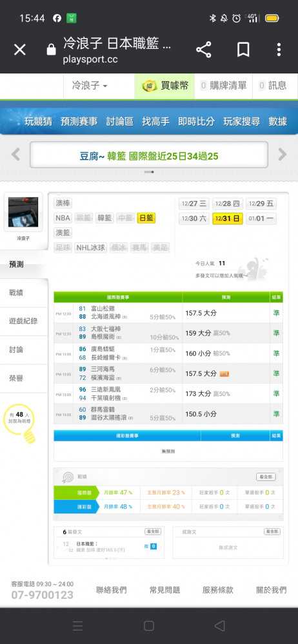Pick the 01/01 一 date
This screenshot has width=298, height=644.
pyautogui.click(x=261, y=218)
